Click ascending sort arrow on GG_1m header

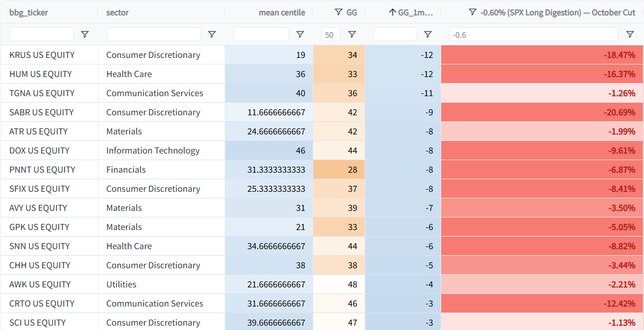pos(392,13)
